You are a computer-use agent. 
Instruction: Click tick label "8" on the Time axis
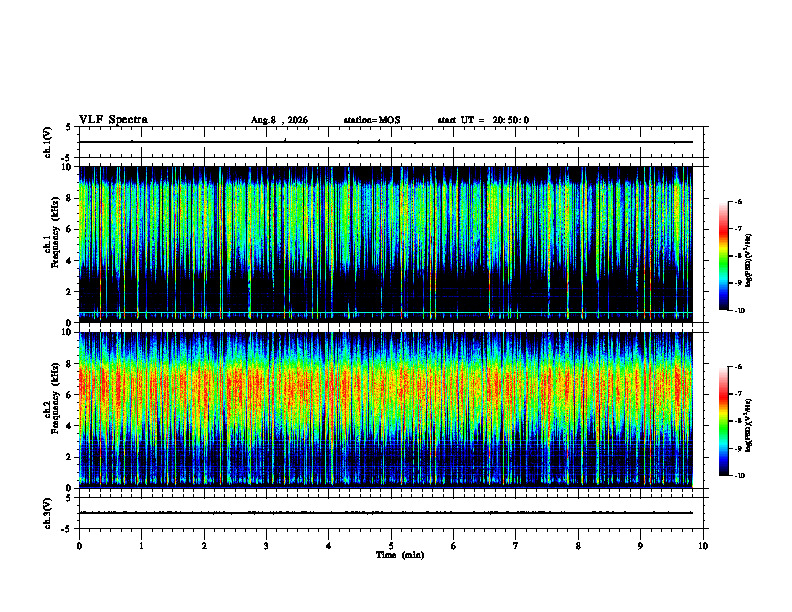coord(578,546)
